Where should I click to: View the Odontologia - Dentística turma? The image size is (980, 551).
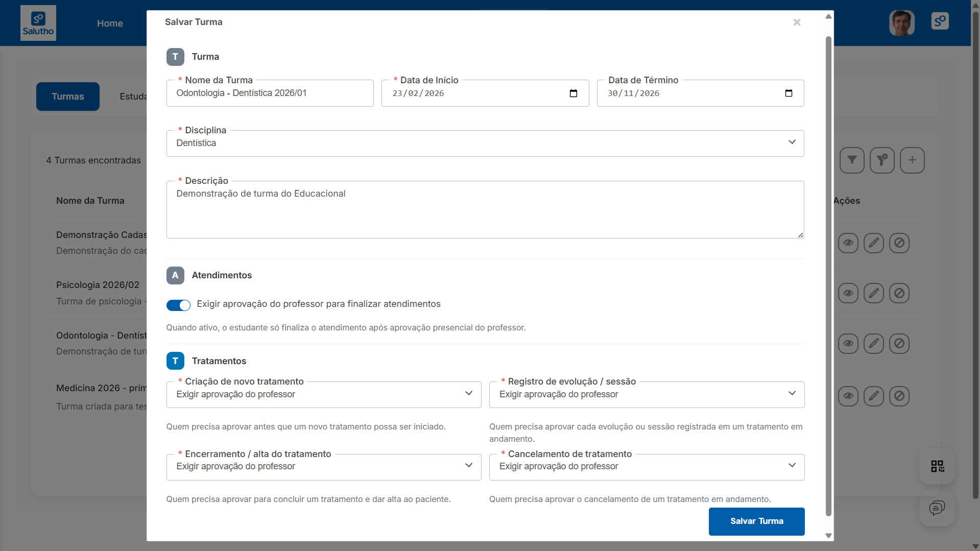tap(848, 344)
